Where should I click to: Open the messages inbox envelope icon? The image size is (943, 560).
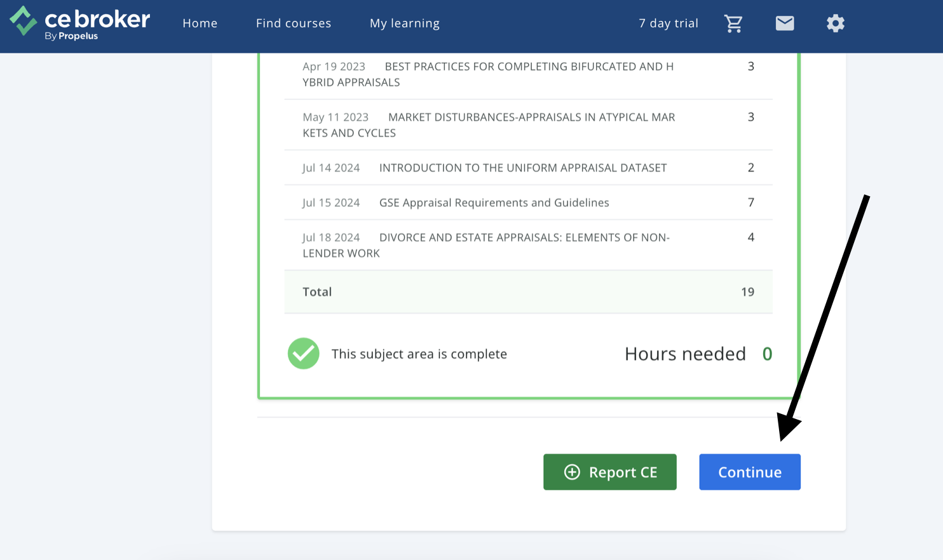point(785,23)
